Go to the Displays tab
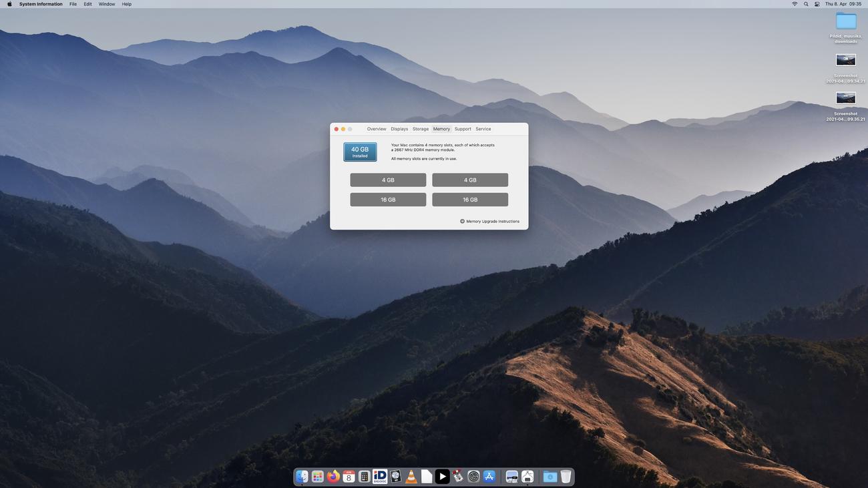The height and width of the screenshot is (488, 868). tap(399, 129)
